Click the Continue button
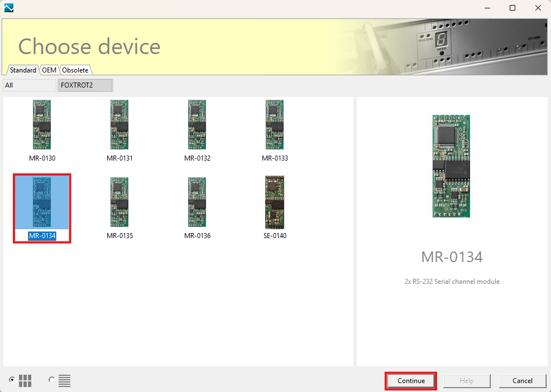This screenshot has height=392, width=551. [x=411, y=381]
